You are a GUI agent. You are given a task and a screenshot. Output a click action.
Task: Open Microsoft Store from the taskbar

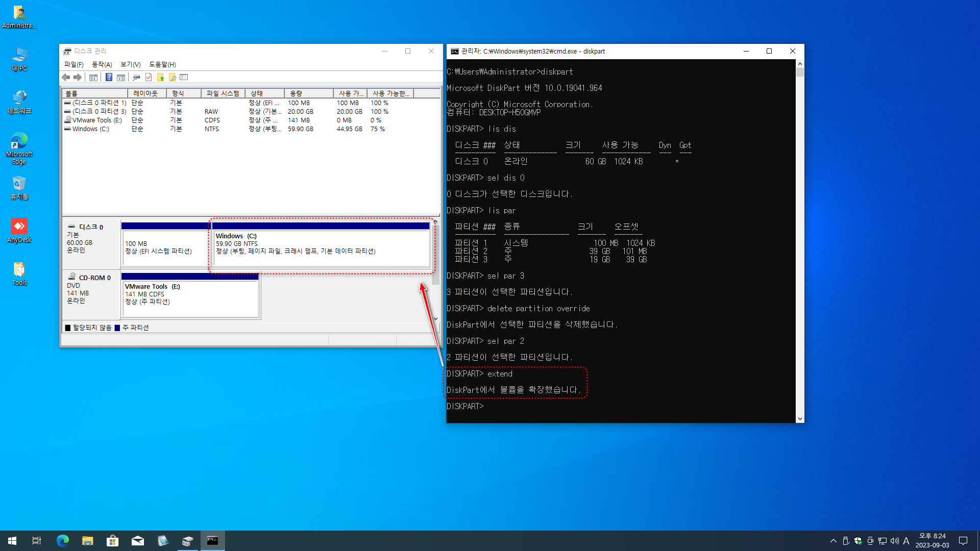pyautogui.click(x=112, y=541)
